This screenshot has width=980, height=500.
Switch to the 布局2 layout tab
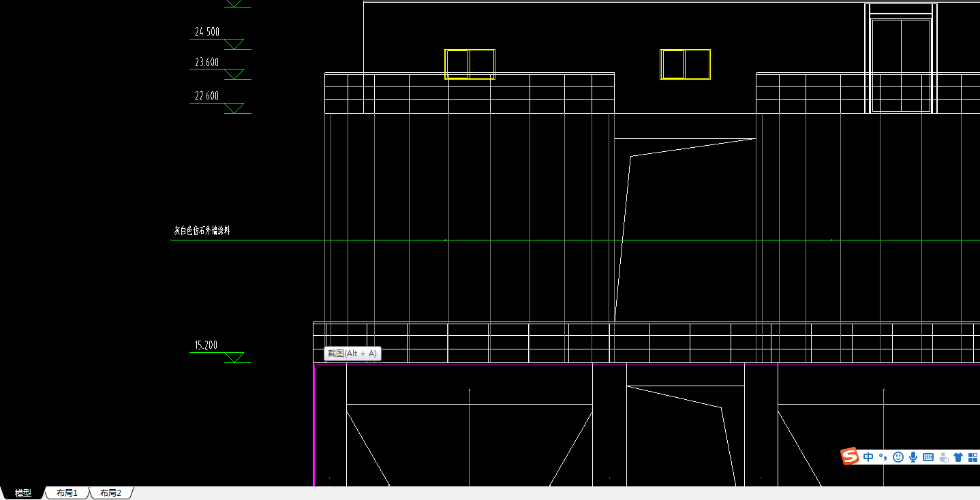110,493
